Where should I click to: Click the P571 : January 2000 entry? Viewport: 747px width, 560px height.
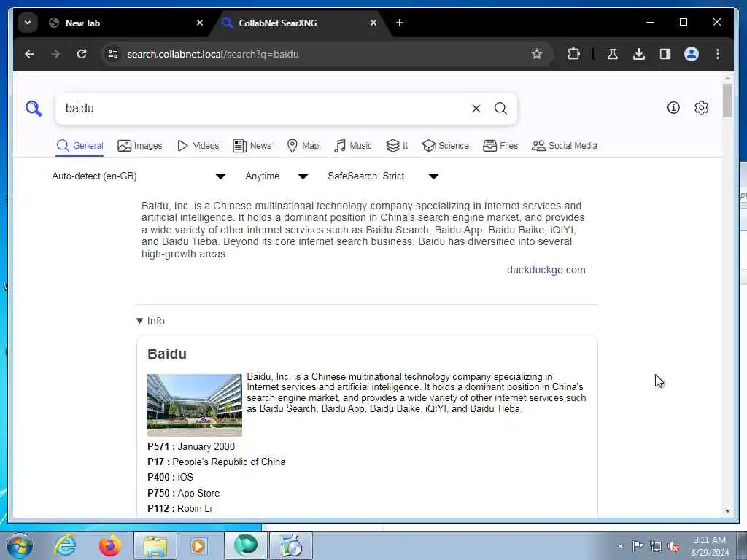point(191,447)
